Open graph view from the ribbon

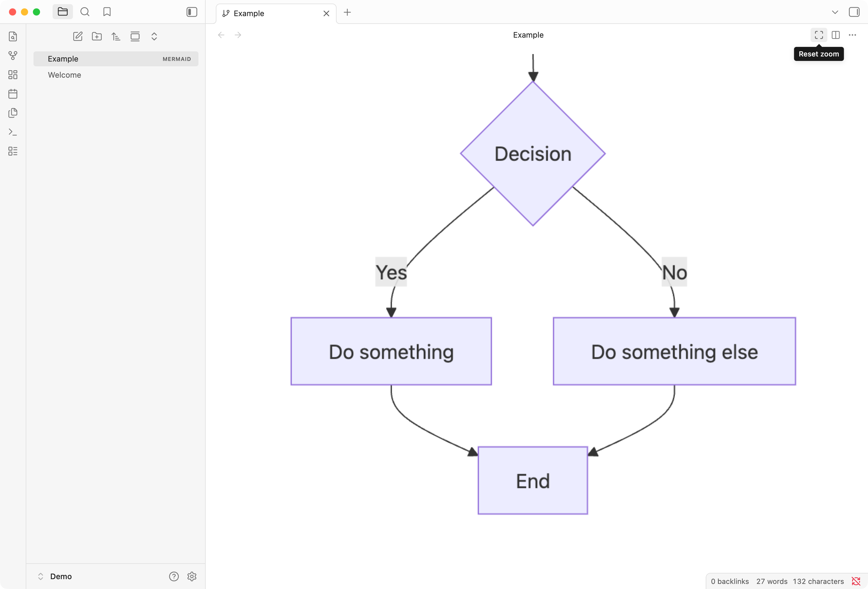13,56
